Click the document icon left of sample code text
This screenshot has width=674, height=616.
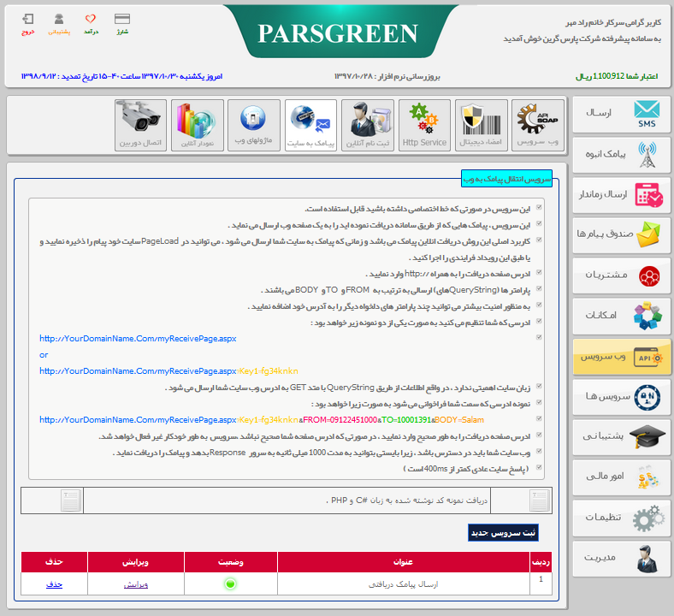tap(71, 500)
